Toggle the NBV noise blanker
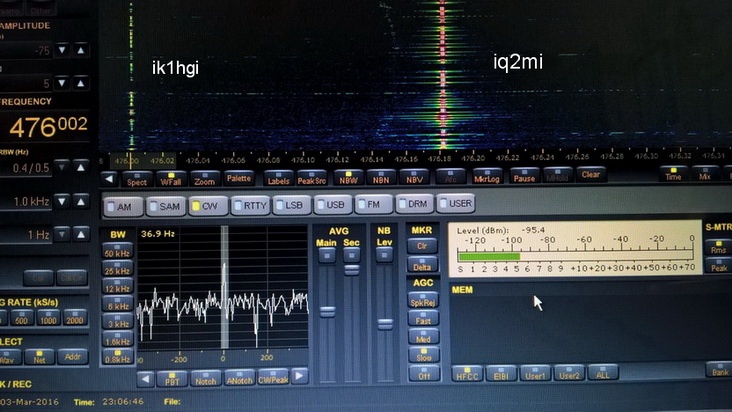 click(x=414, y=177)
